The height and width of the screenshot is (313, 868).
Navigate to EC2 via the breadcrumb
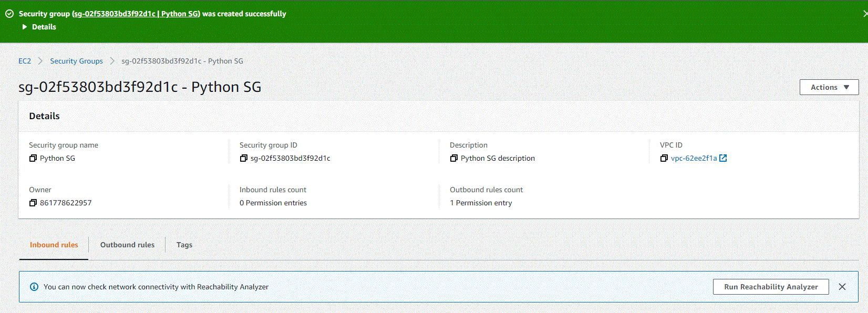pos(25,61)
